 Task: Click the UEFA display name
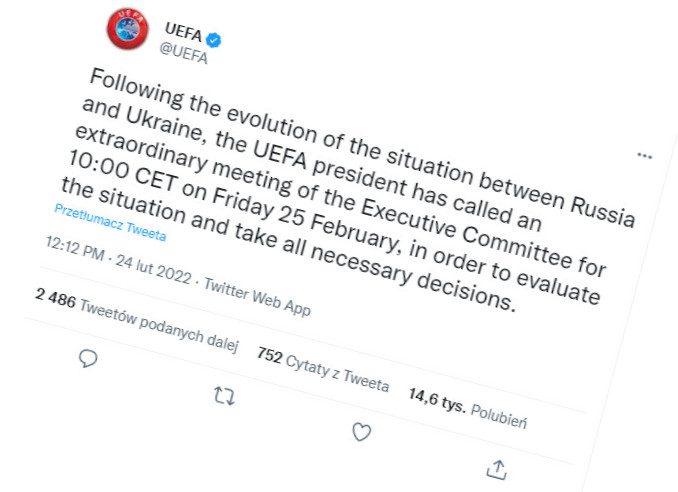tap(184, 32)
